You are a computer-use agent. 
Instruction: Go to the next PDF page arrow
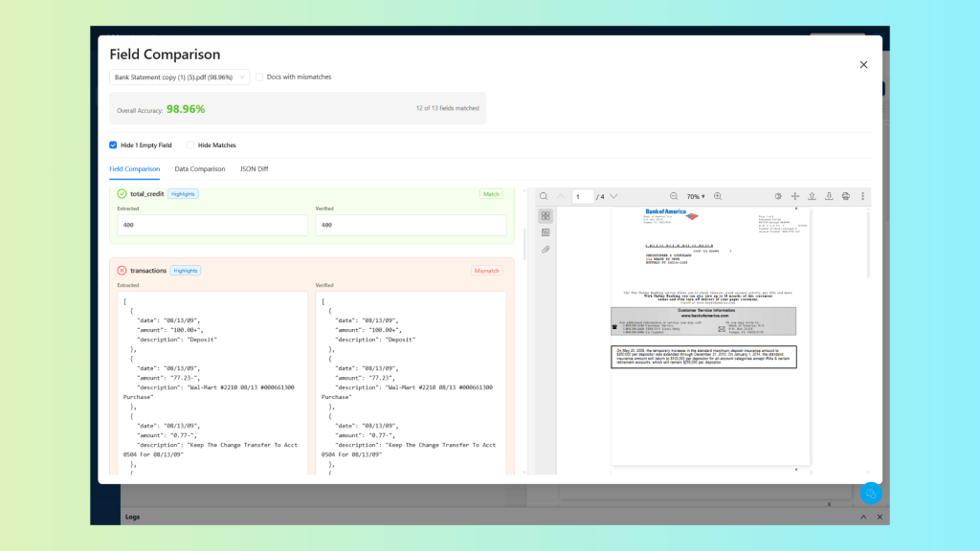pos(613,196)
